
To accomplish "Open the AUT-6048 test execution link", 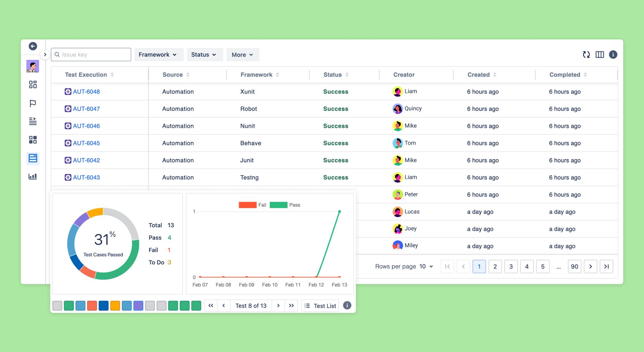I will [86, 92].
